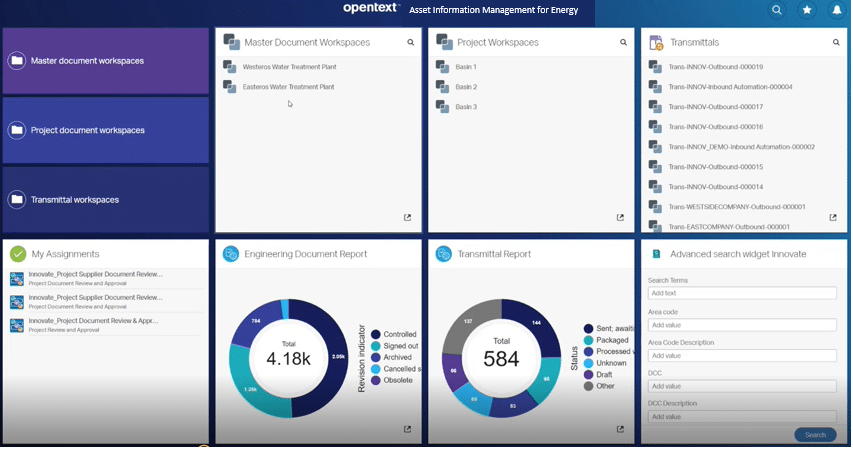
Task: Expand Engineering Document Report via open icon
Action: pos(407,429)
